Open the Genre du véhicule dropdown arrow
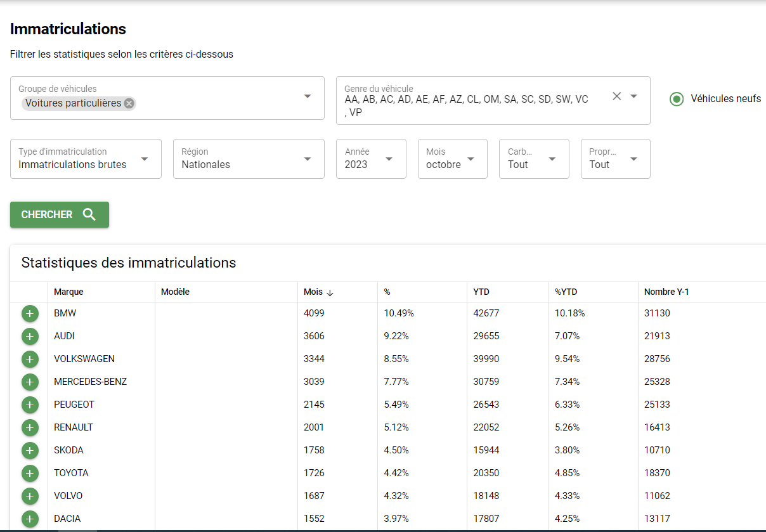This screenshot has width=766, height=532. click(x=633, y=96)
